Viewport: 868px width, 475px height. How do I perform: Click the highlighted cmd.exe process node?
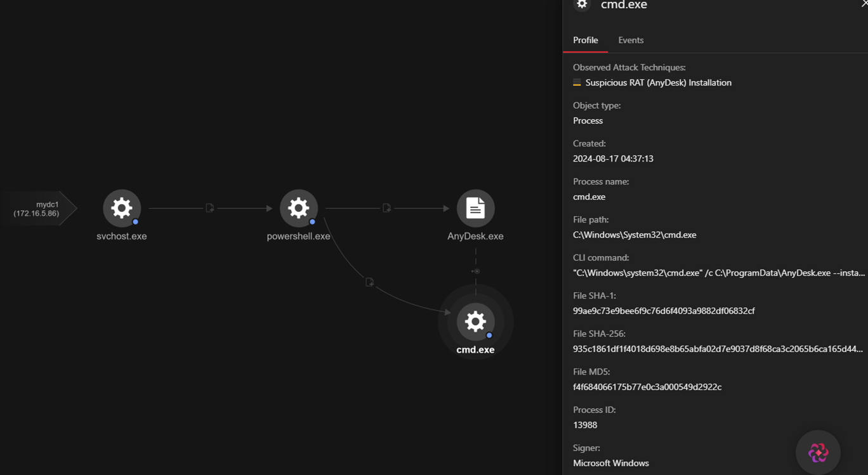(x=475, y=322)
